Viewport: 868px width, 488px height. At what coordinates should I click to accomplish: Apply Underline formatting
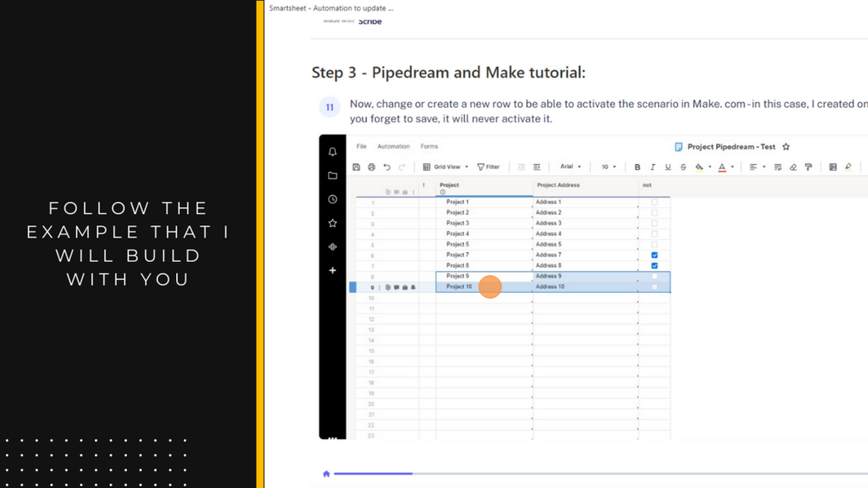pos(668,167)
